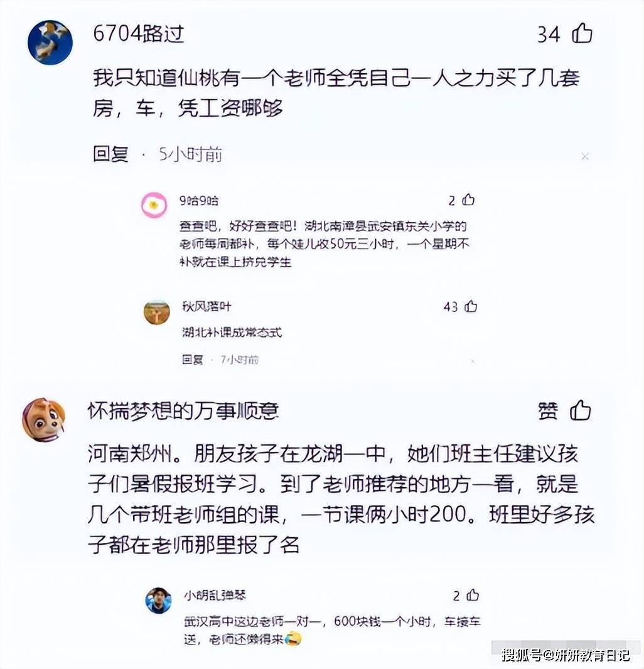Viewport: 644px width, 669px height.
Task: Tap thumbs-up on 怀揣梦想的万事顺意's comment
Action: [581, 411]
